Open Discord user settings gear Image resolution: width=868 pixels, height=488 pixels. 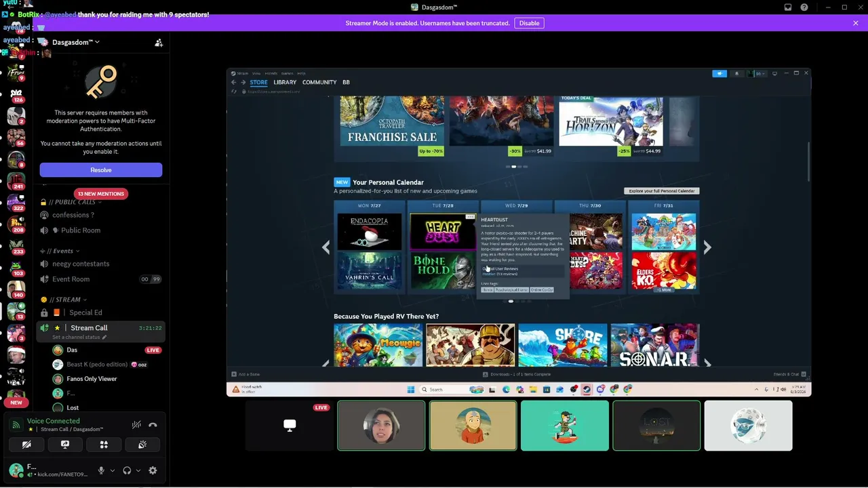[x=153, y=470]
